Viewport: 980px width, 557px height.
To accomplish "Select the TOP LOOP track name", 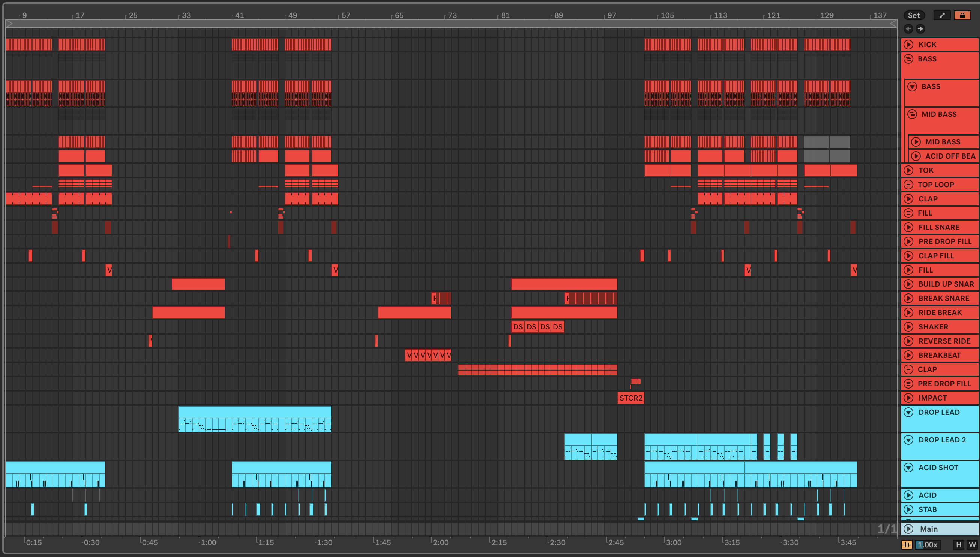I will tap(936, 185).
